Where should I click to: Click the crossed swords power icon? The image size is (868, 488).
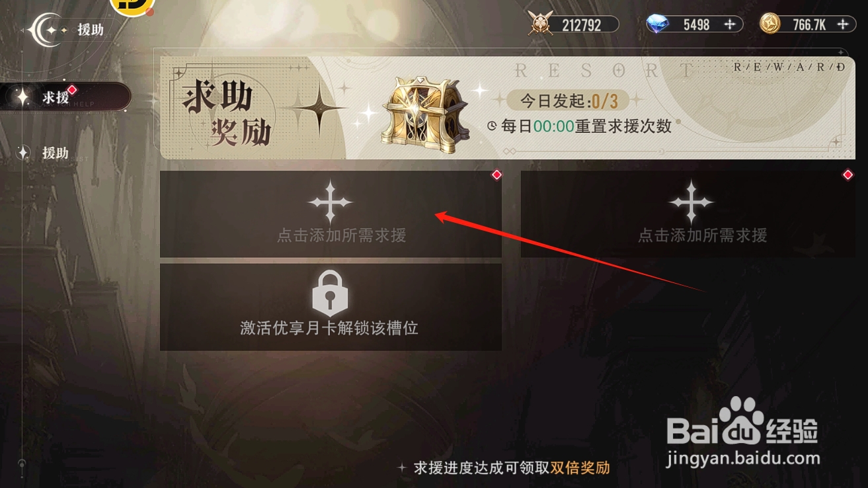[541, 24]
